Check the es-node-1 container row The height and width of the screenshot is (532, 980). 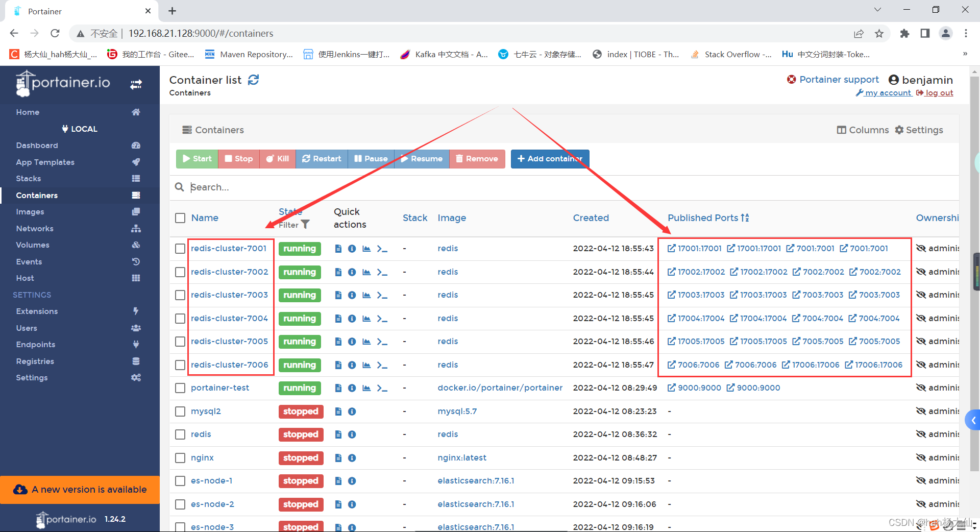[180, 481]
